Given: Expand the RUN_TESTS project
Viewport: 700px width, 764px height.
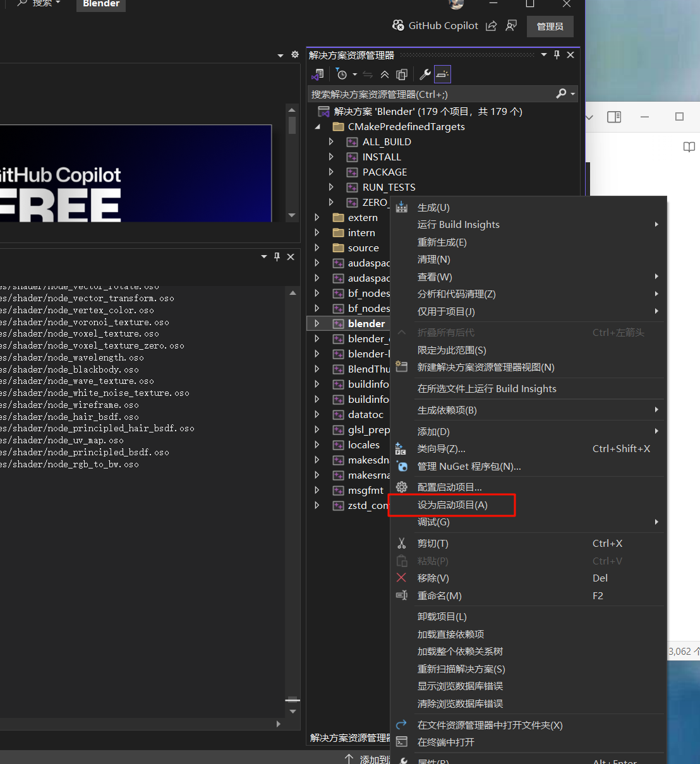Looking at the screenshot, I should click(331, 188).
